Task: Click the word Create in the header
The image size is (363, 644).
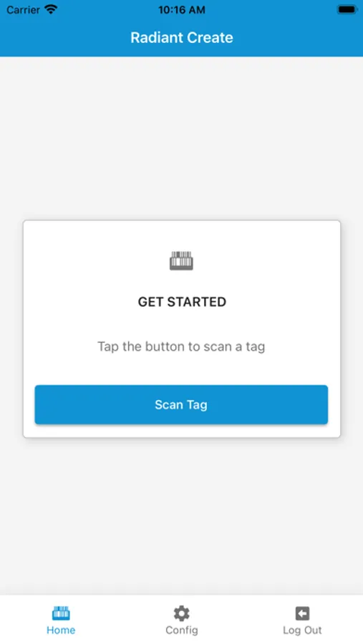Action: point(208,37)
